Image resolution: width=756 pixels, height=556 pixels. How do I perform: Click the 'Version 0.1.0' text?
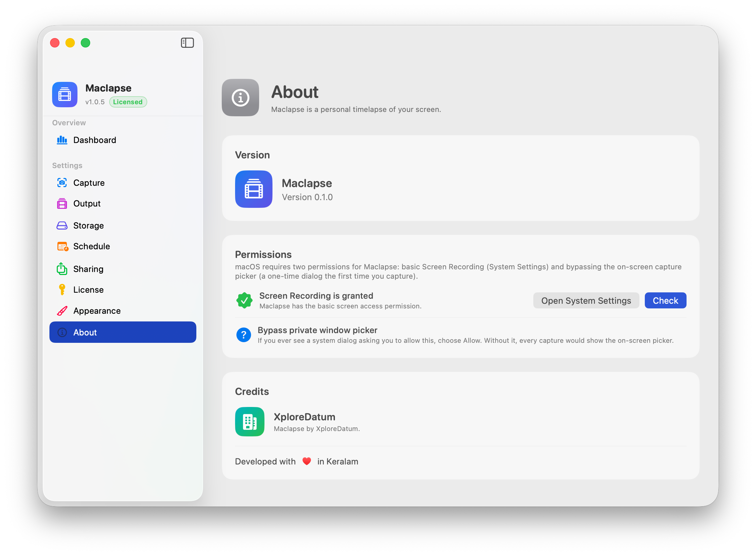pyautogui.click(x=307, y=197)
